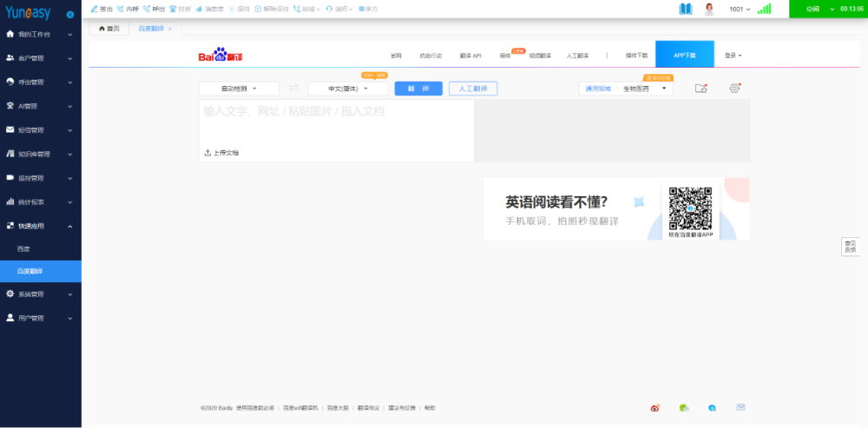Expand AI管理 sidebar menu
This screenshot has height=428, width=868.
tap(41, 106)
